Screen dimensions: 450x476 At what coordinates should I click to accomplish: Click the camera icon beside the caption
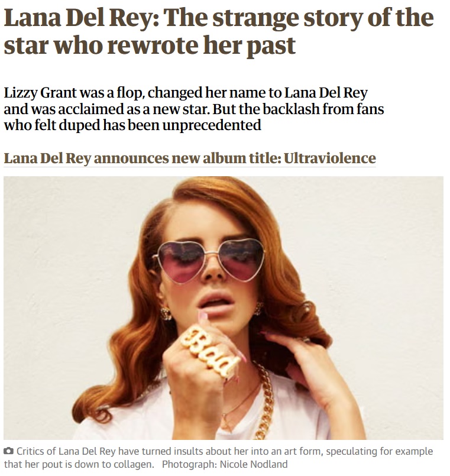tap(8, 451)
